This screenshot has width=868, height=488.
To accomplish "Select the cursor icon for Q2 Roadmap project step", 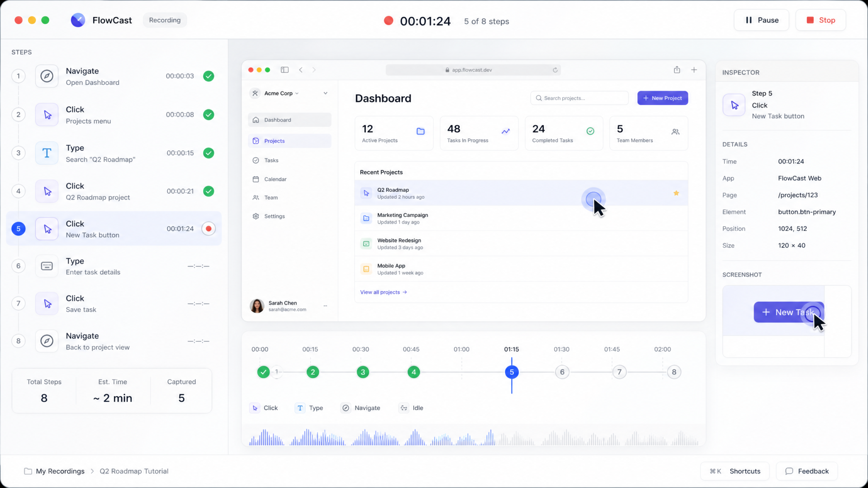I will tap(47, 191).
